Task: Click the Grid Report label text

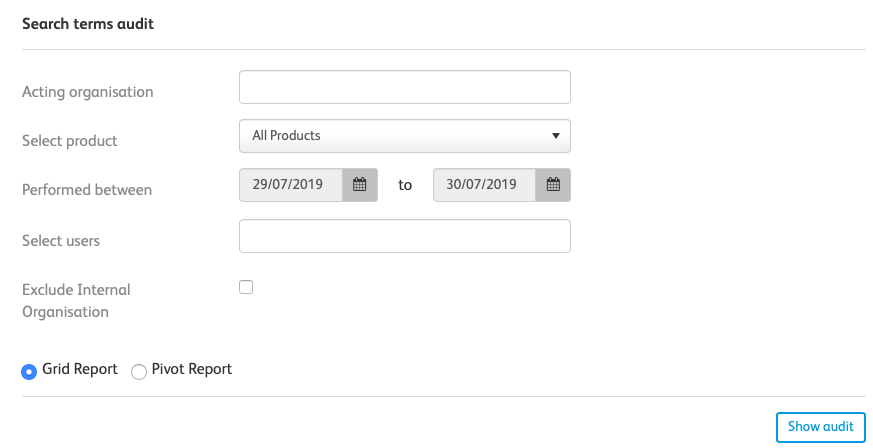Action: coord(80,369)
